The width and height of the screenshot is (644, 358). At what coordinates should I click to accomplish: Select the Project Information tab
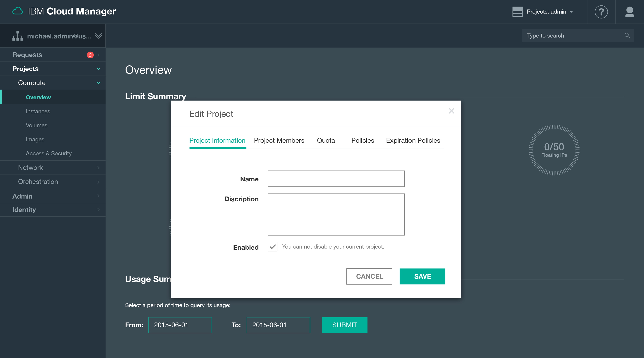217,140
